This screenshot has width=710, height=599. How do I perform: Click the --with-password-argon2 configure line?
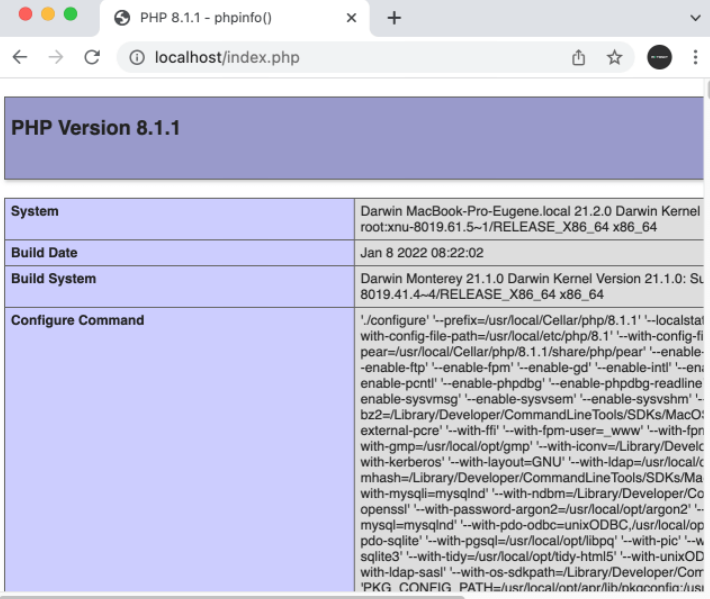[532, 509]
